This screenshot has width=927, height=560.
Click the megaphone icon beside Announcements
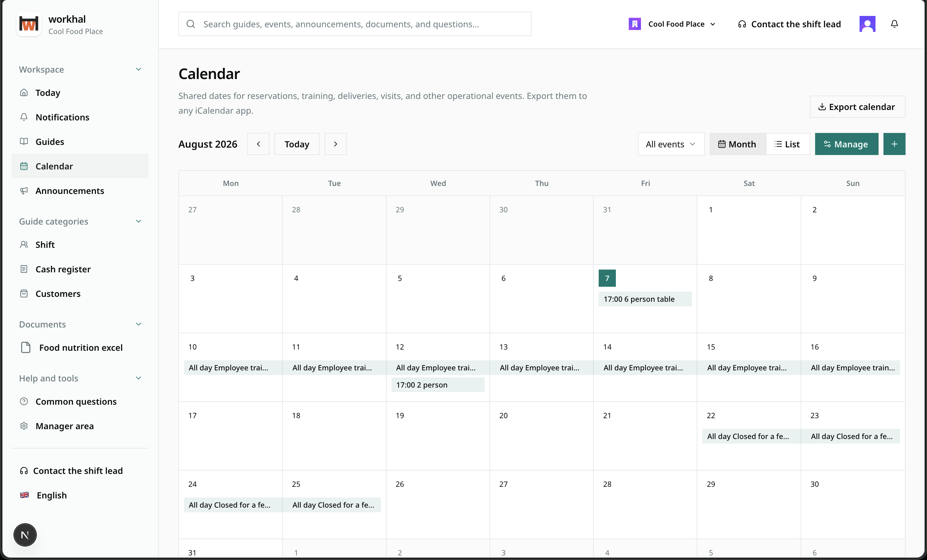click(24, 191)
